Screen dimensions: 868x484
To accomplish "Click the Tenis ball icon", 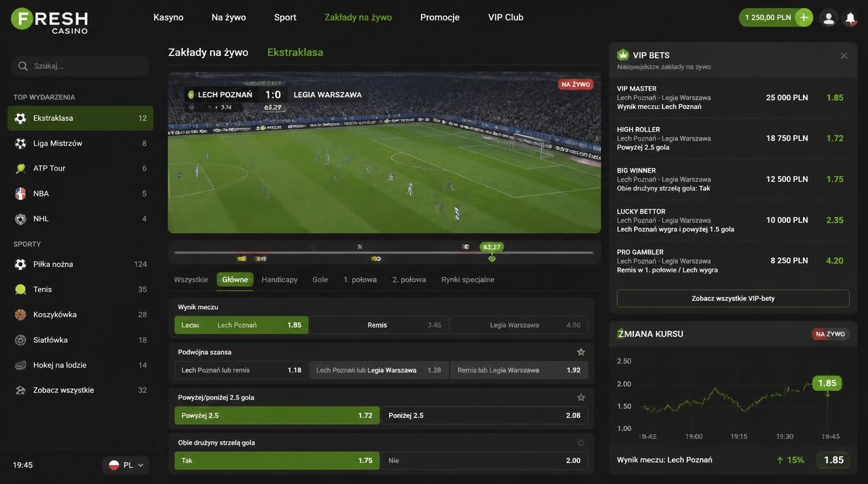I will 20,289.
